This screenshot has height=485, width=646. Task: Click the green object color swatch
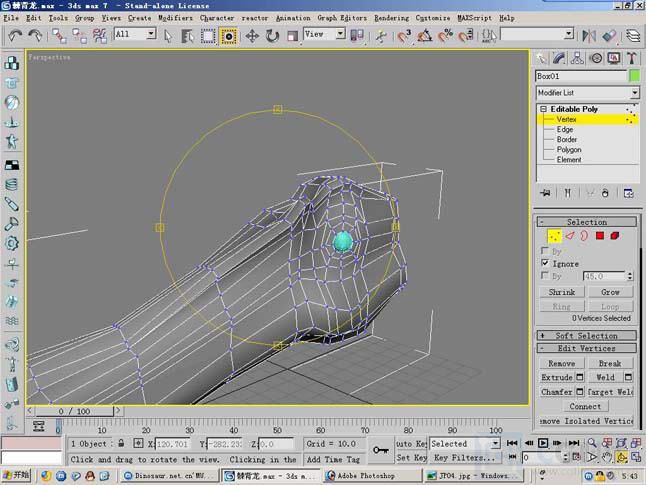pos(635,76)
